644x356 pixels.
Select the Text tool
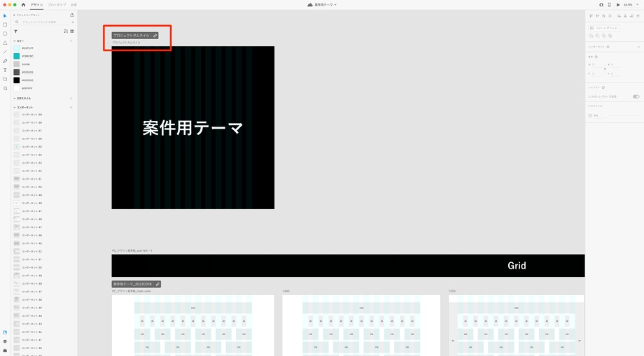5,70
